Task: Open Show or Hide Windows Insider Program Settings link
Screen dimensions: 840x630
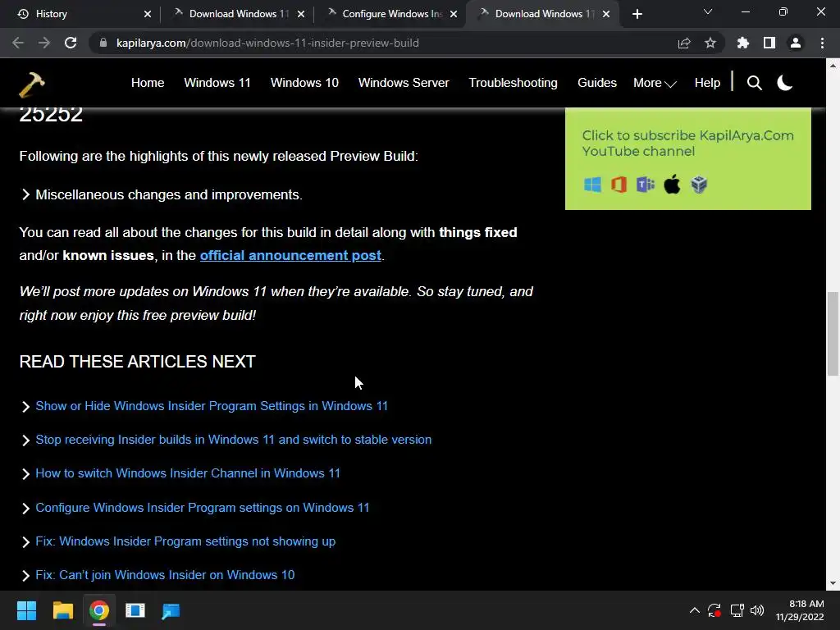Action: (x=212, y=406)
